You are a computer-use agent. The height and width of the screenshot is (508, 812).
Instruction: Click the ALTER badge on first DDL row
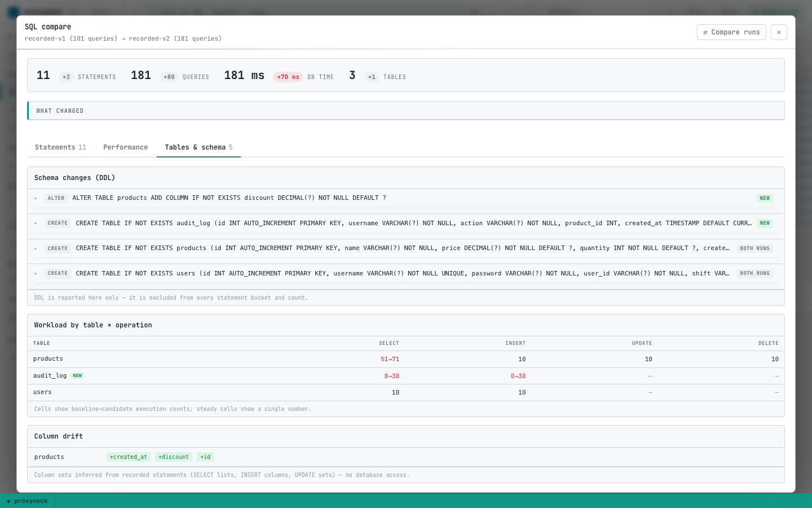[x=56, y=198]
